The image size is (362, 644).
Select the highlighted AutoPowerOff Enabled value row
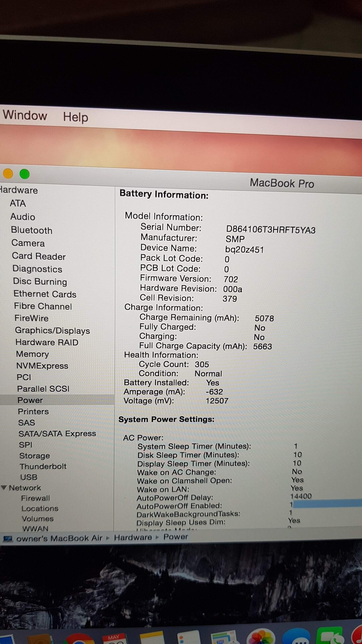[327, 504]
